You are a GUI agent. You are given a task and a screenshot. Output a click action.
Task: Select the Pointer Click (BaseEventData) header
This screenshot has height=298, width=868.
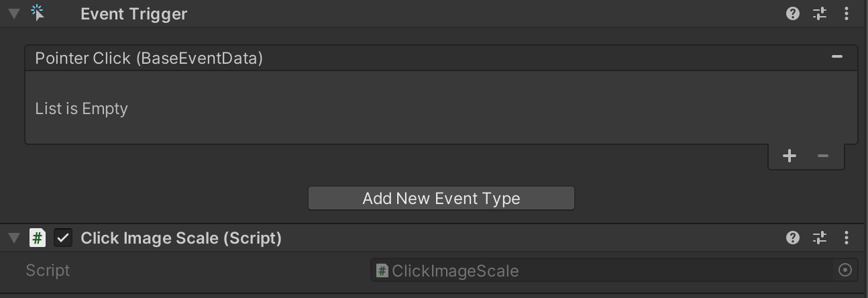click(x=149, y=58)
